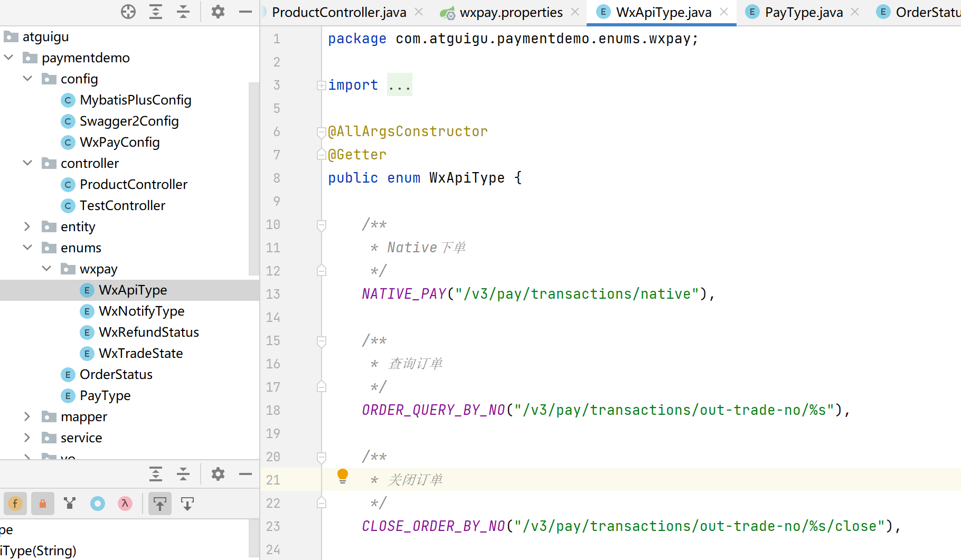The height and width of the screenshot is (560, 961).
Task: Click line number 13 in gutter
Action: 273,294
